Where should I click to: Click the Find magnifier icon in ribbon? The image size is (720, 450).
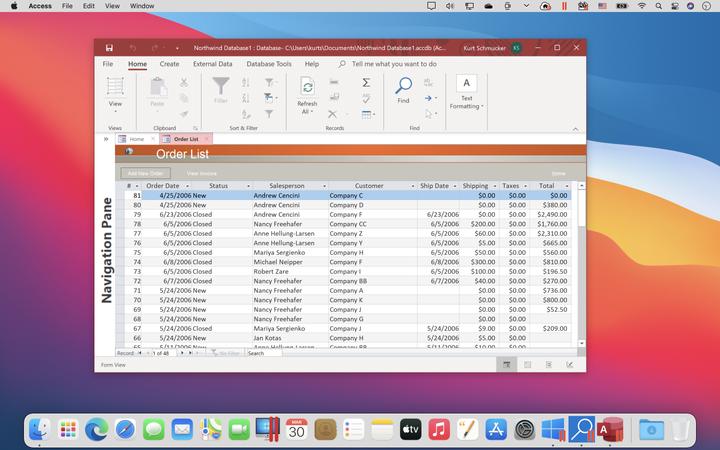(x=403, y=85)
